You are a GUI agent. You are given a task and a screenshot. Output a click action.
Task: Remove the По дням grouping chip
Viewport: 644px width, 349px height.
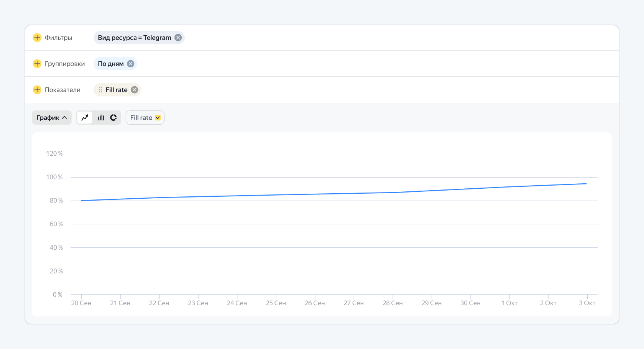point(131,64)
